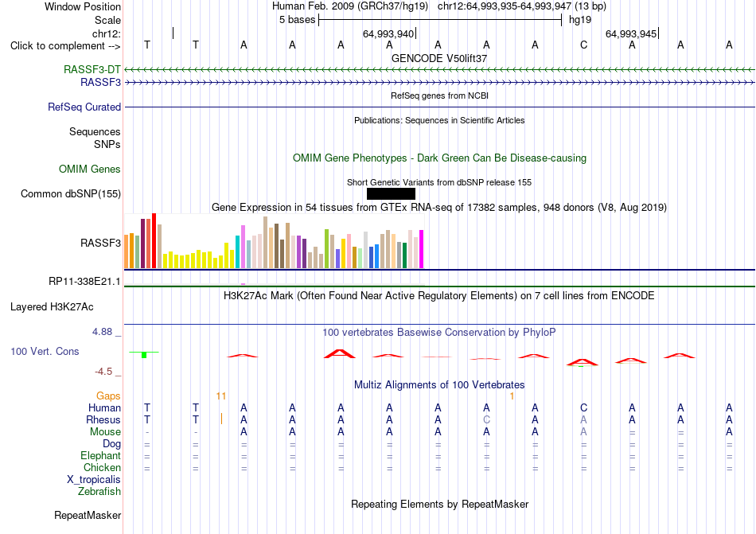Click the 100 Vert. Cons label
Image resolution: width=756 pixels, height=534 pixels.
(45, 351)
